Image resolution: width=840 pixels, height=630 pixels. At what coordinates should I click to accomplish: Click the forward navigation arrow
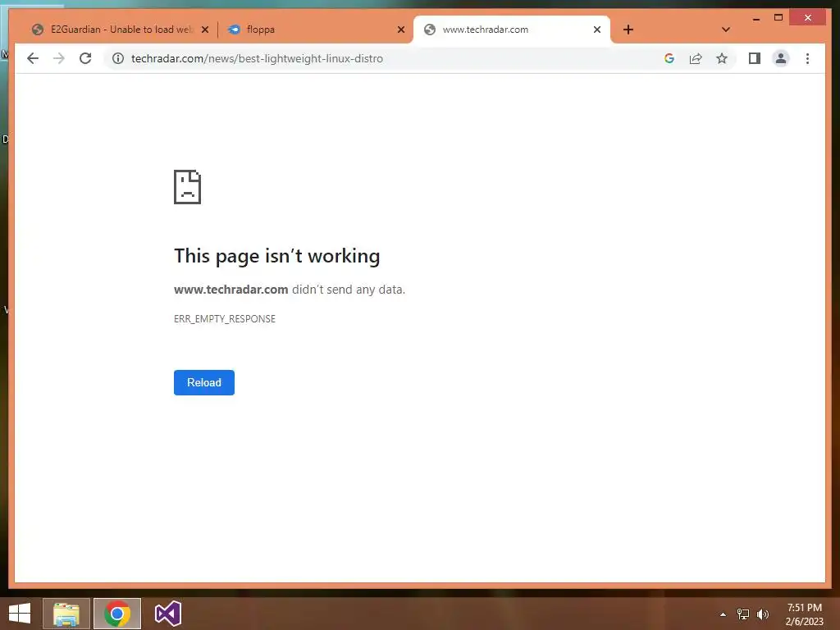(x=59, y=58)
